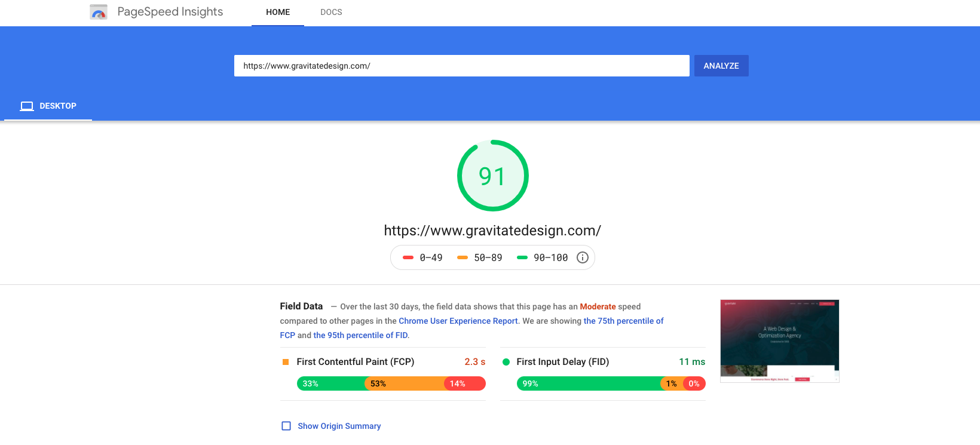This screenshot has width=980, height=445.
Task: Click First Contentful Paint (FCP) label
Action: (x=356, y=362)
